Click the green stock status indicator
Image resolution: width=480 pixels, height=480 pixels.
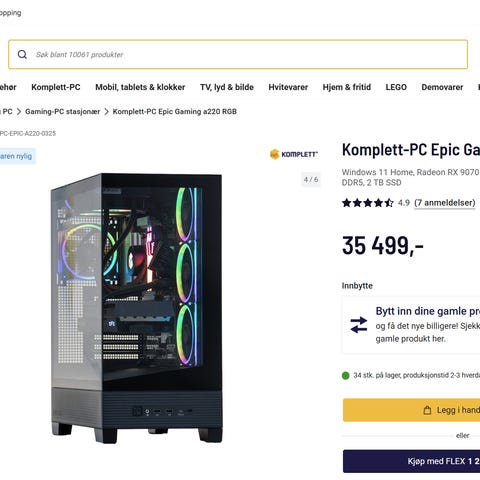pyautogui.click(x=346, y=376)
